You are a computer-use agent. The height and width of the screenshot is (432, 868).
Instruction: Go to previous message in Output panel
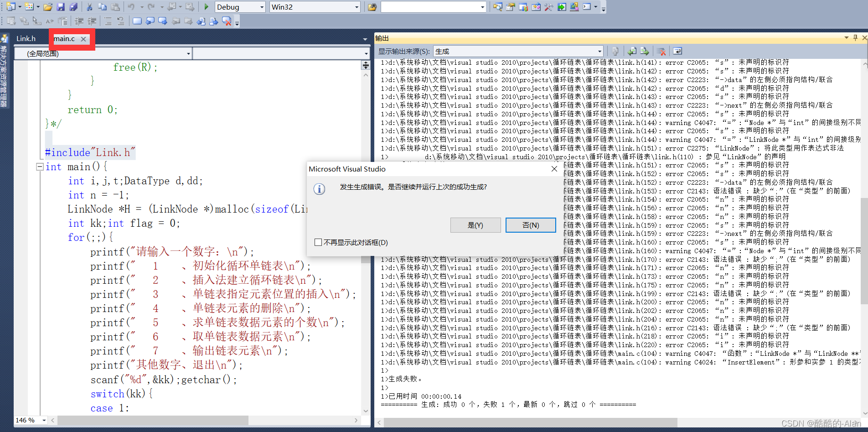[x=632, y=51]
